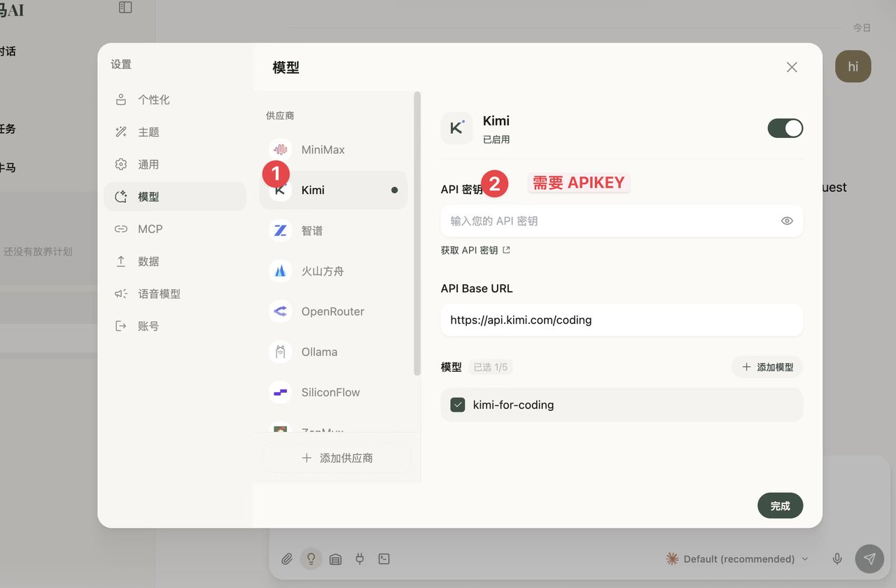Image resolution: width=896 pixels, height=588 pixels.
Task: Click the MCP link icon
Action: tap(121, 229)
